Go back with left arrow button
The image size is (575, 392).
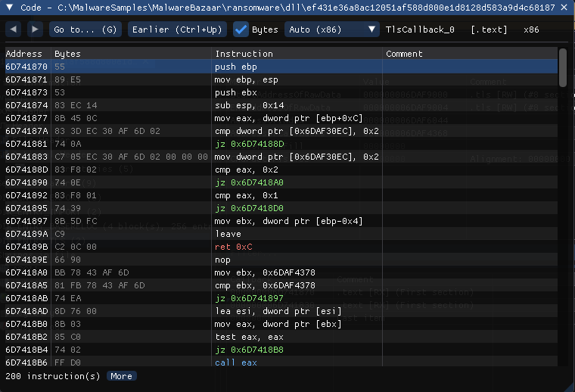point(13,30)
